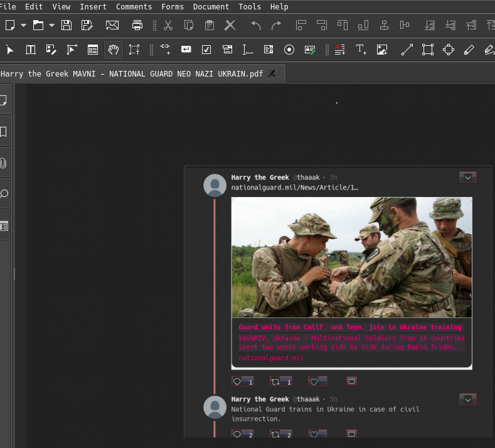The height and width of the screenshot is (448, 495).
Task: Open the Comments menu
Action: click(x=134, y=7)
